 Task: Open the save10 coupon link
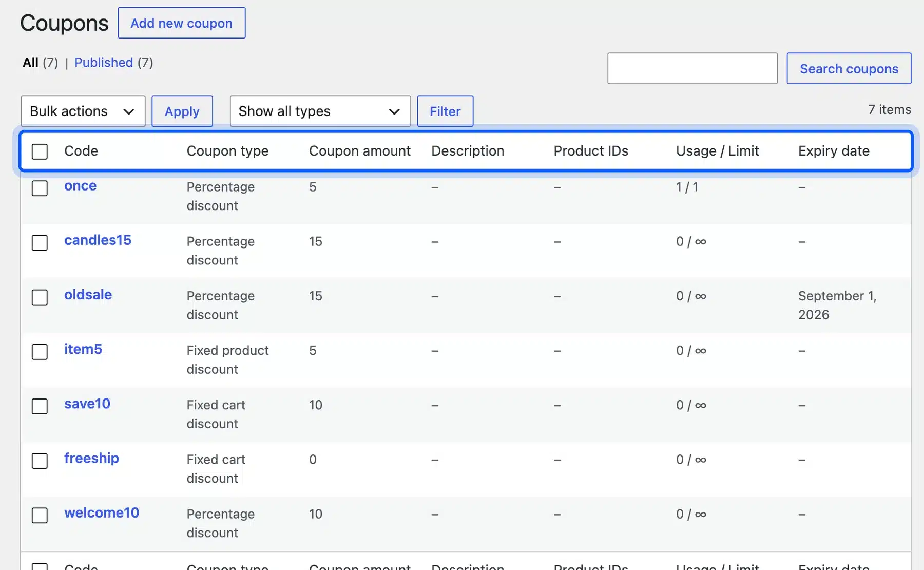click(x=87, y=404)
